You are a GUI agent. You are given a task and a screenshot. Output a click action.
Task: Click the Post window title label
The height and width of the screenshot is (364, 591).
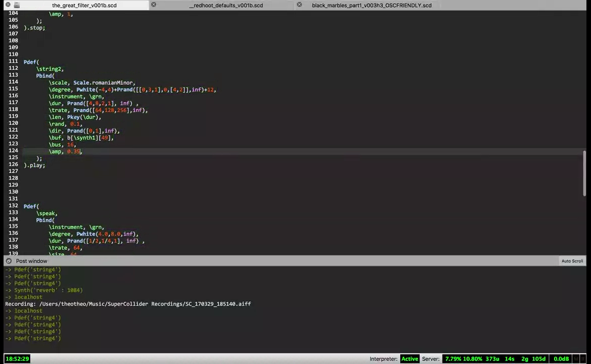(x=32, y=261)
